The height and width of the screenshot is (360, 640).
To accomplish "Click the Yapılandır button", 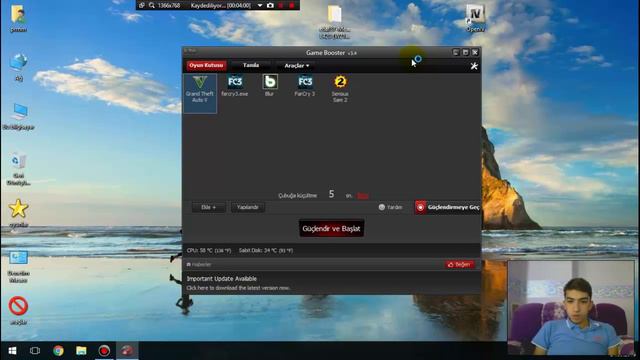I will coord(247,207).
